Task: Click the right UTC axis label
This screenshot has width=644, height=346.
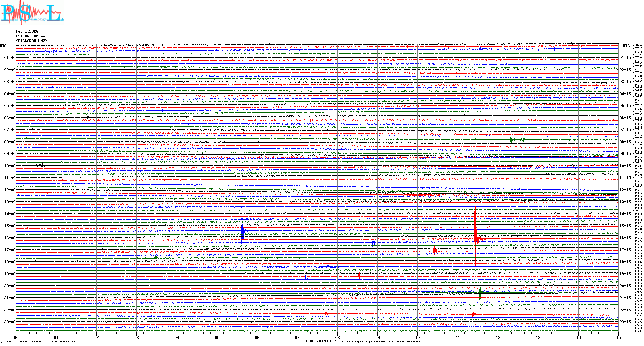Action: point(626,46)
